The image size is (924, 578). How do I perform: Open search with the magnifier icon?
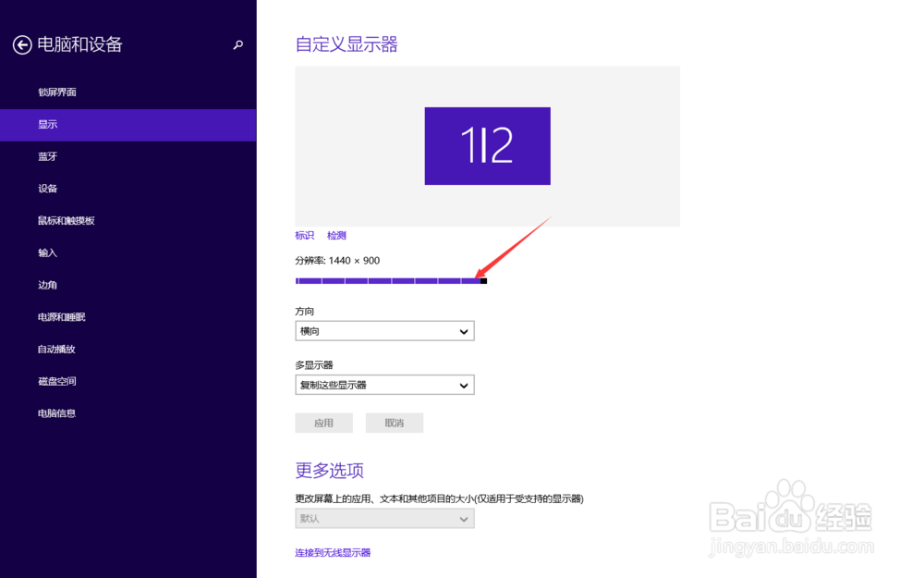pos(238,44)
